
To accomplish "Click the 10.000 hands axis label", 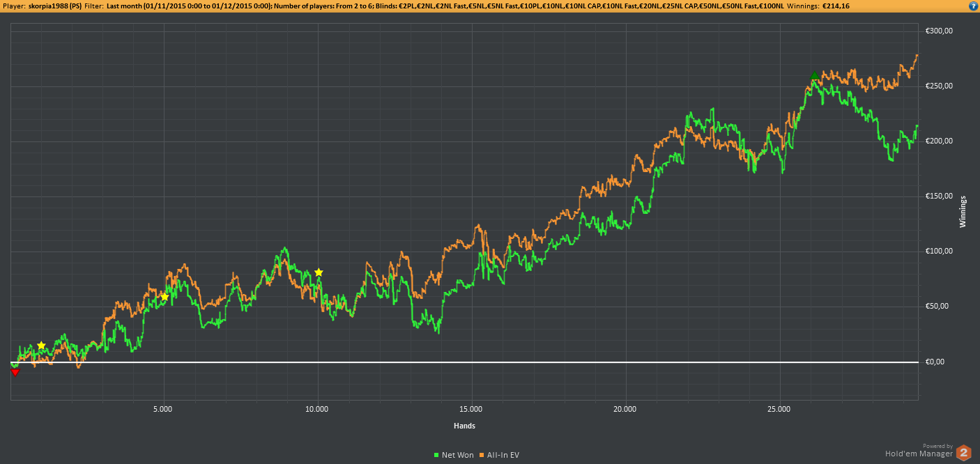I will [x=316, y=409].
